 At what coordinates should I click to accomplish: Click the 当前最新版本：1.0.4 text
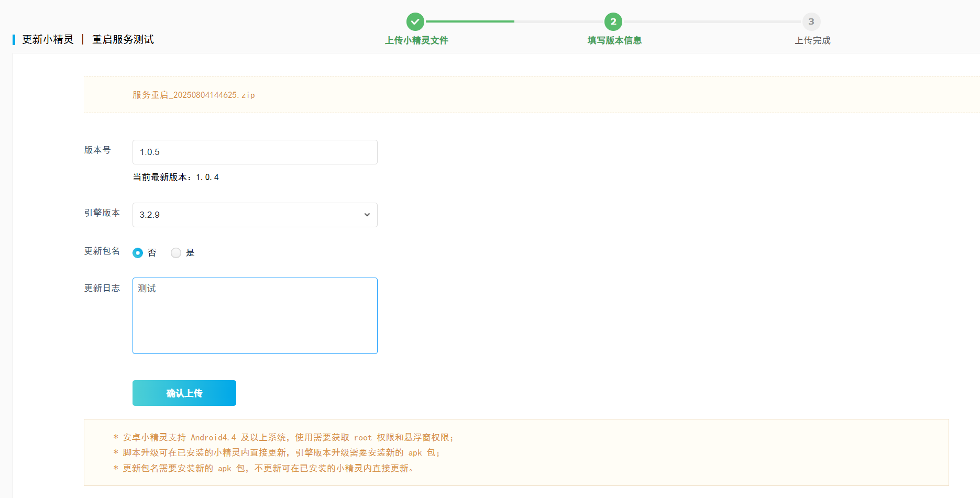pos(175,178)
